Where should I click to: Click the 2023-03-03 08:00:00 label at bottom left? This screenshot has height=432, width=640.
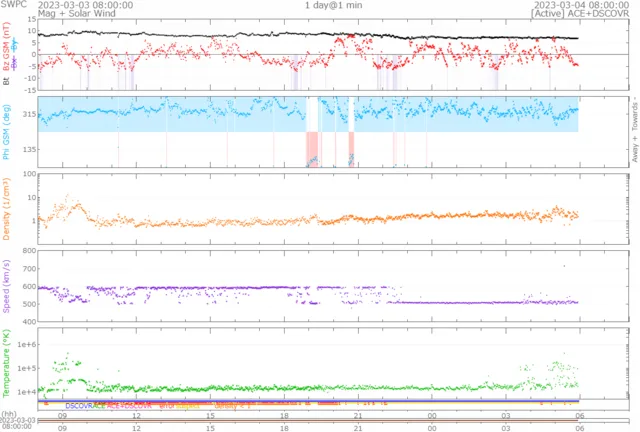[17, 423]
